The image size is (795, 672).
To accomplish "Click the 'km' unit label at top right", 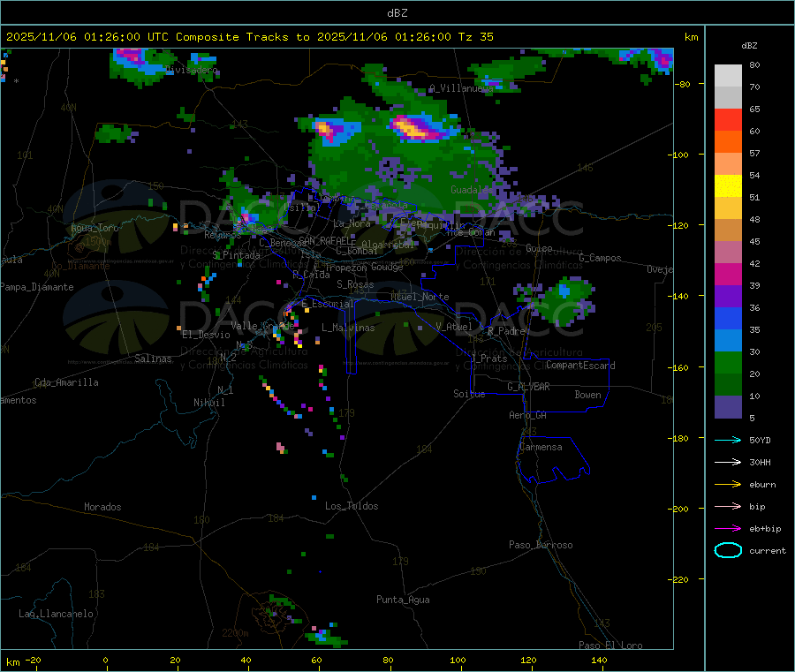I will (x=691, y=37).
